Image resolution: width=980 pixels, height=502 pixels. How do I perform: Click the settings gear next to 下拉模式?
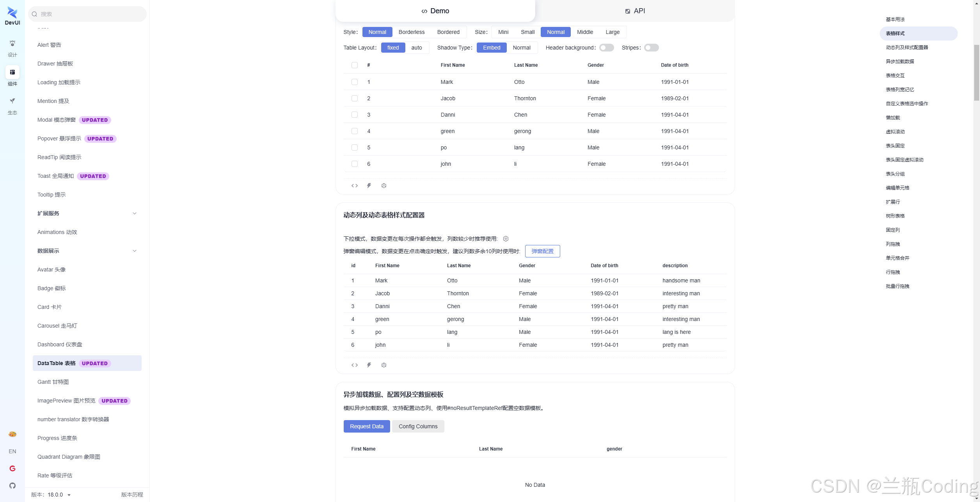[x=506, y=239]
